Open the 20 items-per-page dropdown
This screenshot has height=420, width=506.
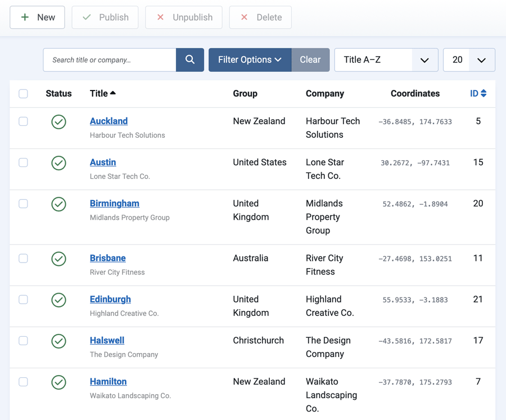tap(469, 60)
